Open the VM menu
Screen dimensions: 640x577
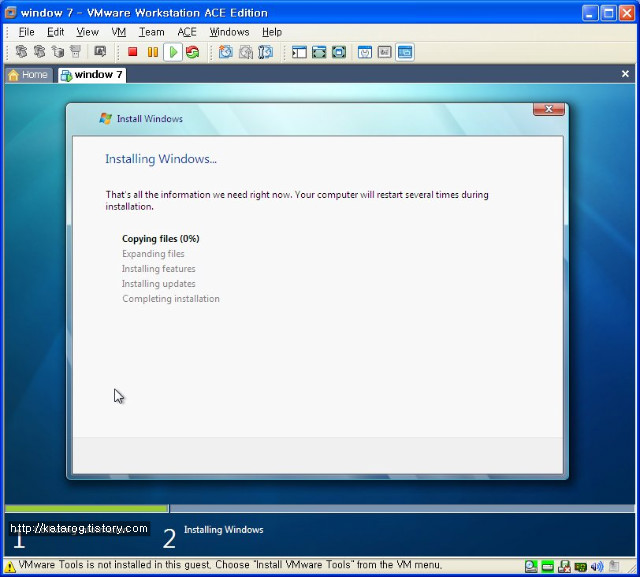[119, 32]
